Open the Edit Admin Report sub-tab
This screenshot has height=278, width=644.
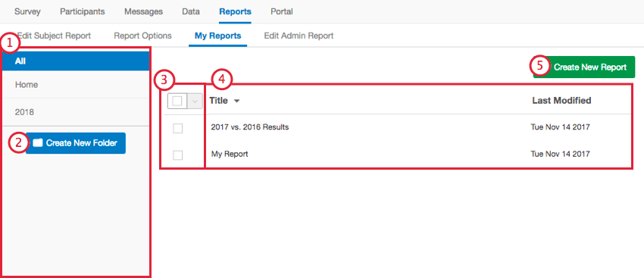pyautogui.click(x=299, y=36)
